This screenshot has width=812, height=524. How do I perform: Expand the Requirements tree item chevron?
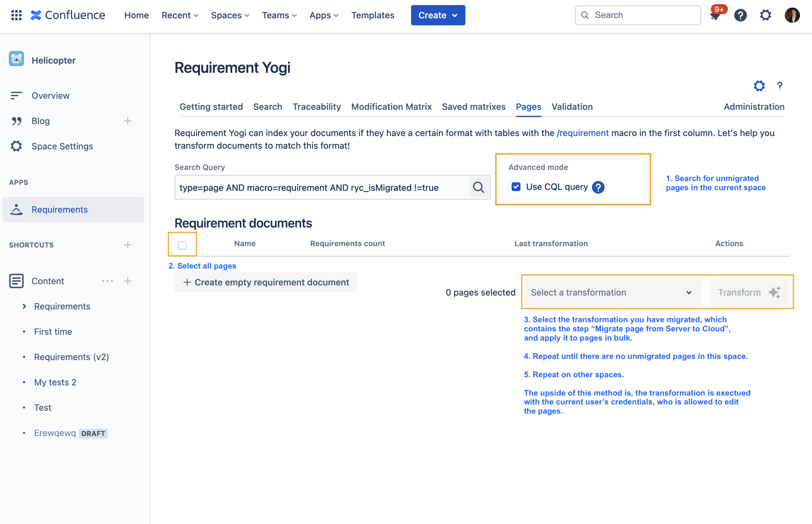(x=24, y=307)
